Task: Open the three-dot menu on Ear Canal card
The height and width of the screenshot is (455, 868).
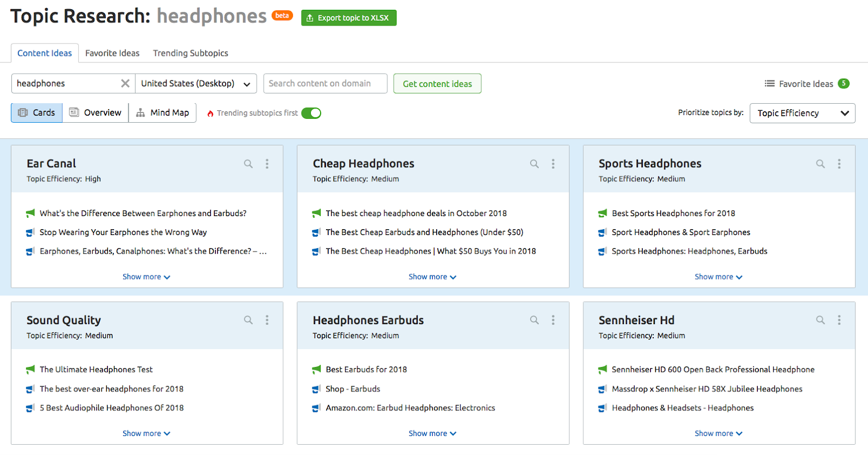Action: [x=267, y=164]
